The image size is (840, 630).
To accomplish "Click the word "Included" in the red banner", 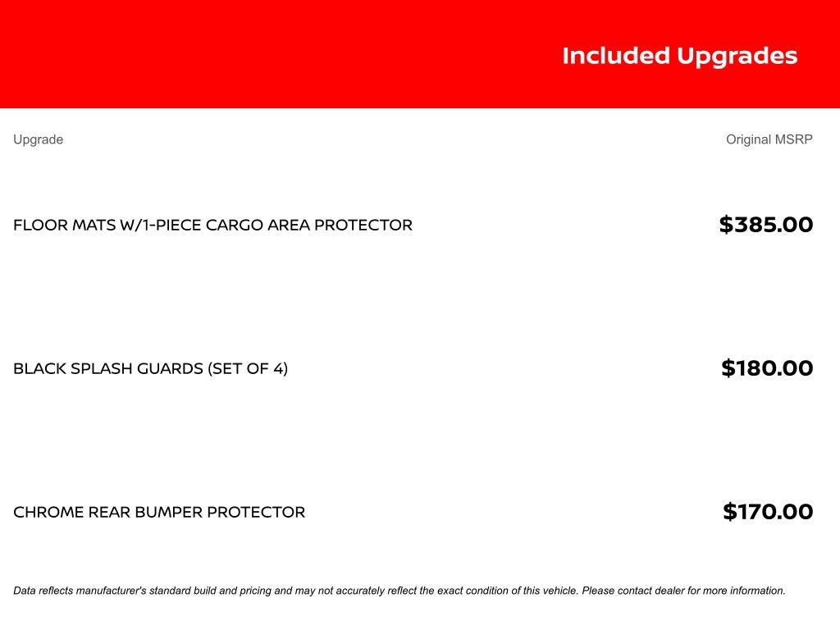I will click(615, 56).
